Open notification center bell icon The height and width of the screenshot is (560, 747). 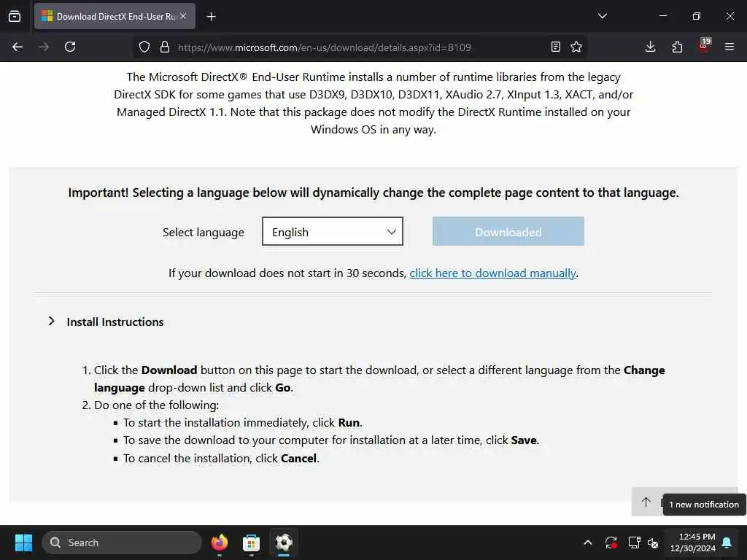(727, 542)
